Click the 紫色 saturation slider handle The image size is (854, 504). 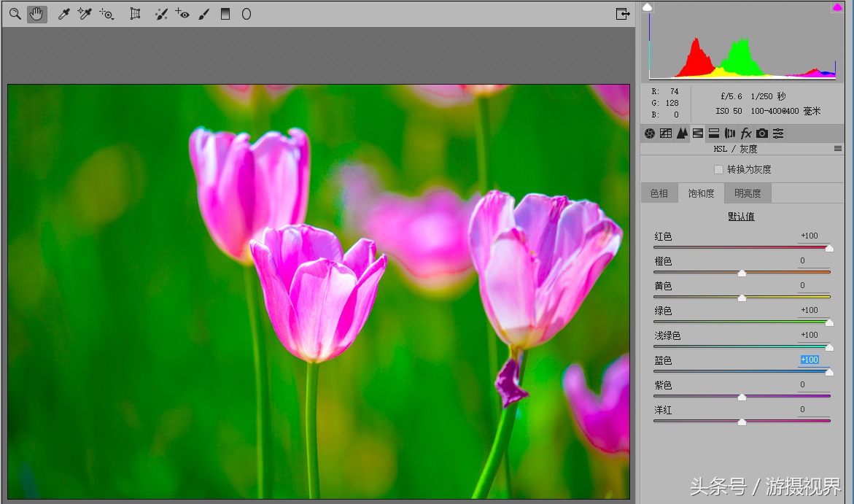[x=742, y=398]
